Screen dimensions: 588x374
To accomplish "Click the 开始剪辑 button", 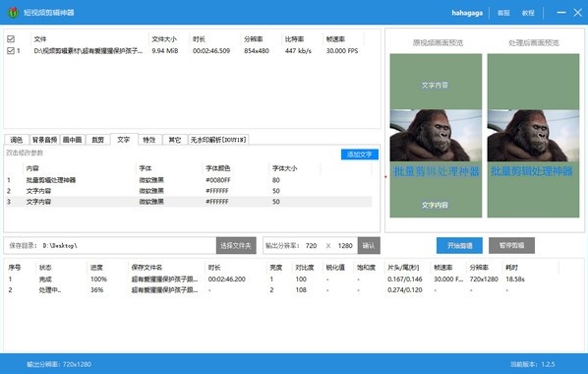I will pyautogui.click(x=459, y=246).
